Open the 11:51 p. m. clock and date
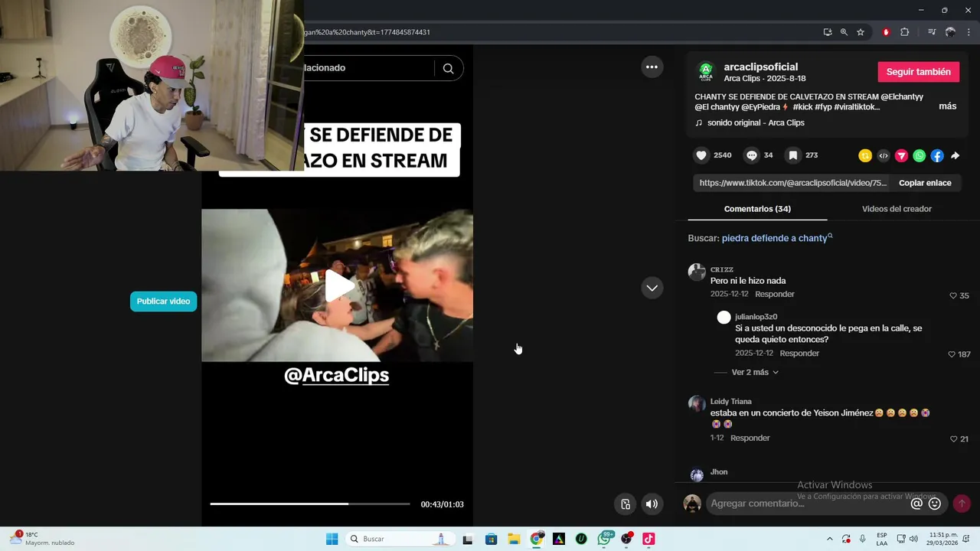Screen dimensions: 980x551 pos(943,539)
